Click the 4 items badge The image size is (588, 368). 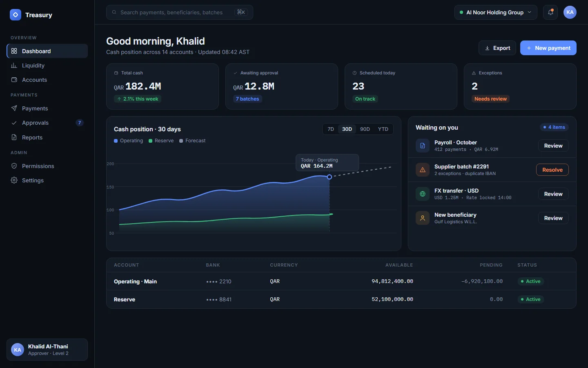[554, 127]
